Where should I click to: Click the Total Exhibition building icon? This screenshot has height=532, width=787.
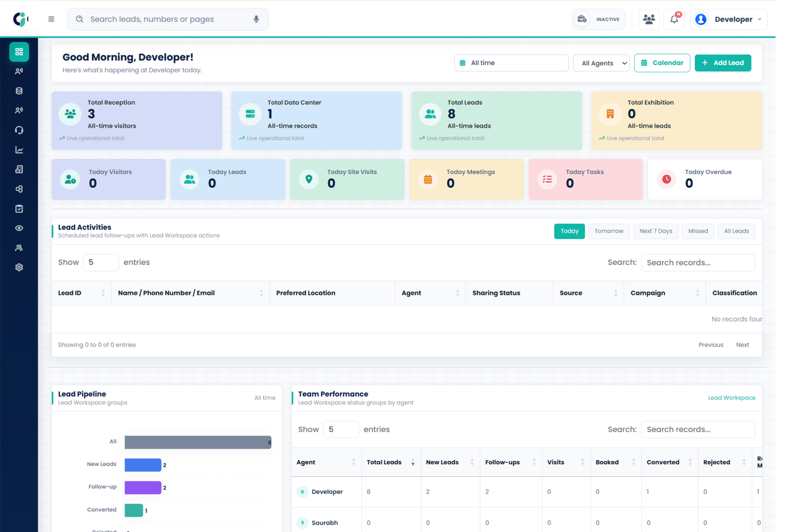click(610, 114)
